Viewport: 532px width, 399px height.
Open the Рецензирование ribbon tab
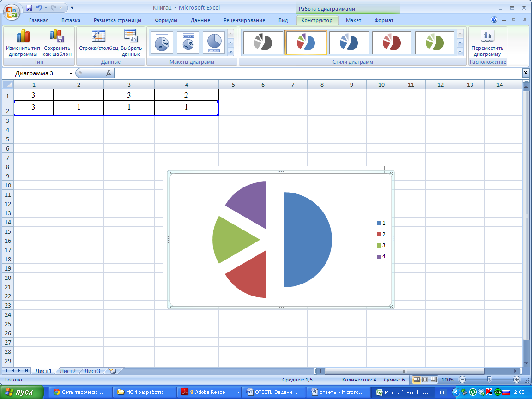click(244, 20)
